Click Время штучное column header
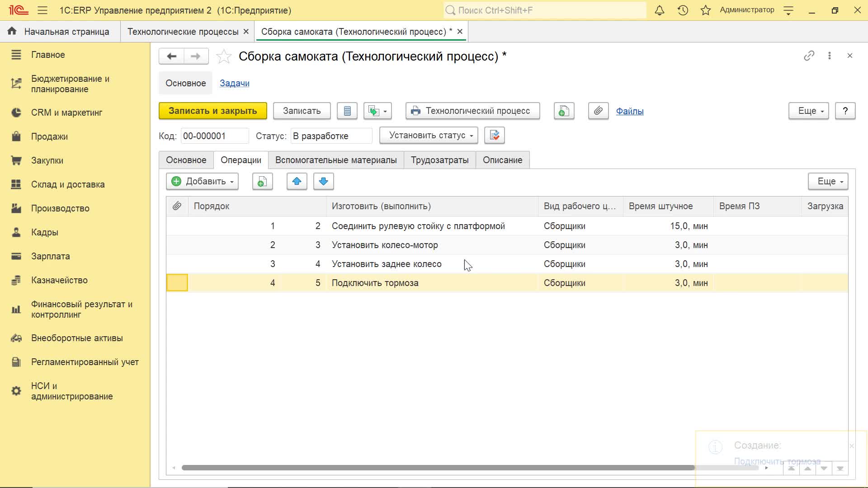This screenshot has width=868, height=488. click(668, 206)
